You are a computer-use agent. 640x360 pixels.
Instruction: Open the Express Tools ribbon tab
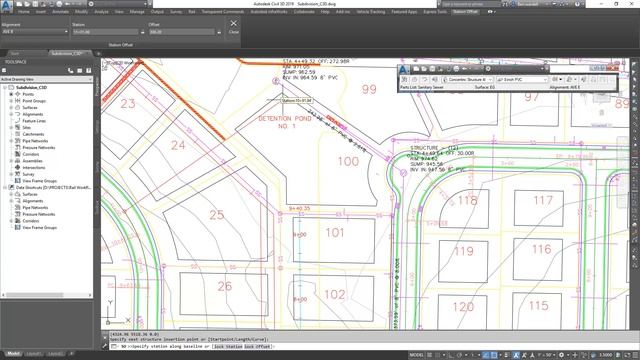pos(435,12)
